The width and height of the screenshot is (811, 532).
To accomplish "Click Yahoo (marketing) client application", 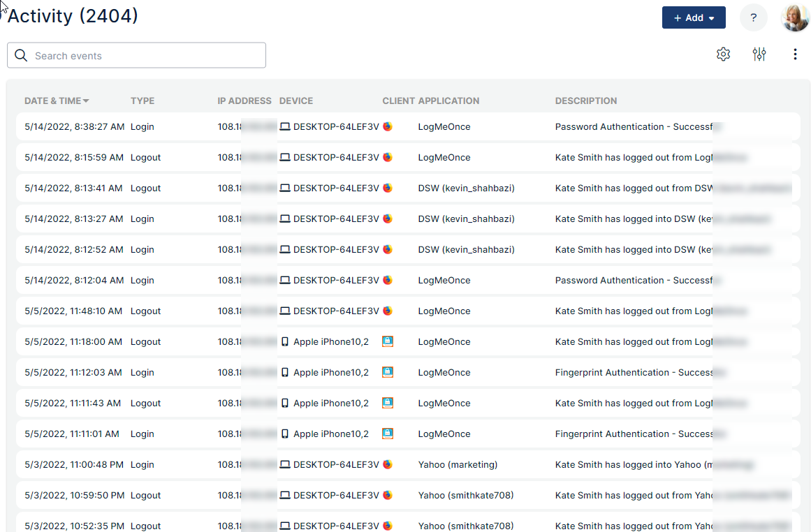I will (458, 464).
